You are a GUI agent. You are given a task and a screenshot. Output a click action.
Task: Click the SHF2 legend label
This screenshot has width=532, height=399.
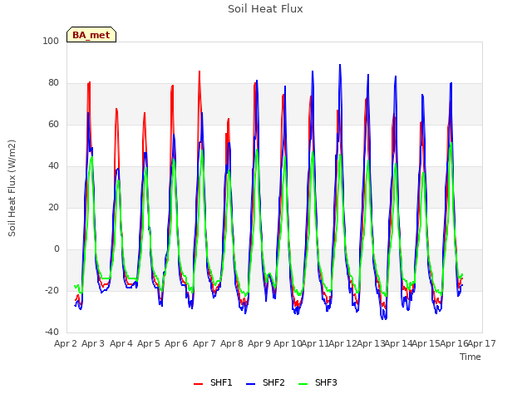coord(273,382)
